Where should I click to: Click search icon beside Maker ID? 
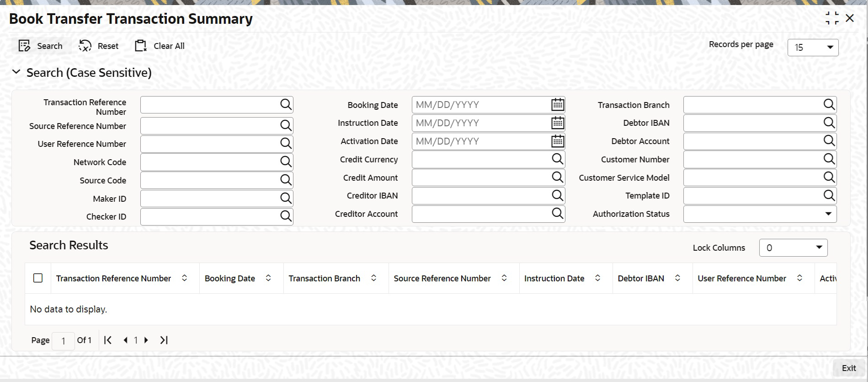click(286, 199)
